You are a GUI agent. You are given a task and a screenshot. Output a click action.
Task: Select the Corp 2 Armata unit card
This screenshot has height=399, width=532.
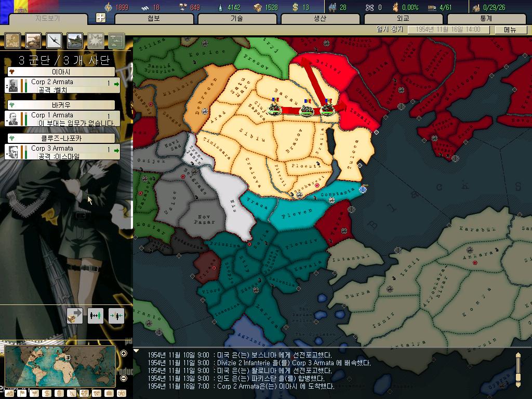(x=62, y=86)
